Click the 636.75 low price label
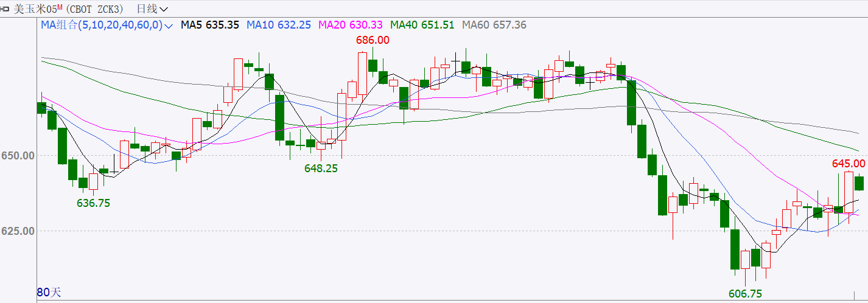This screenshot has width=868, height=303. coord(93,203)
